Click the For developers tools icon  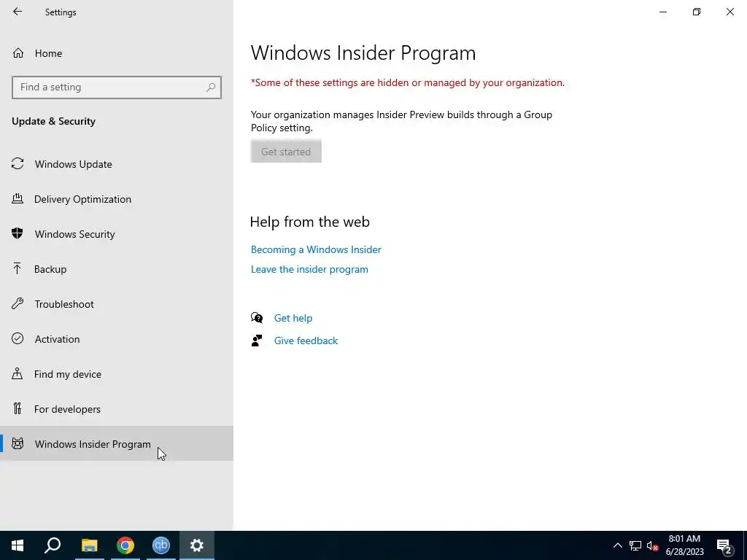[18, 408]
